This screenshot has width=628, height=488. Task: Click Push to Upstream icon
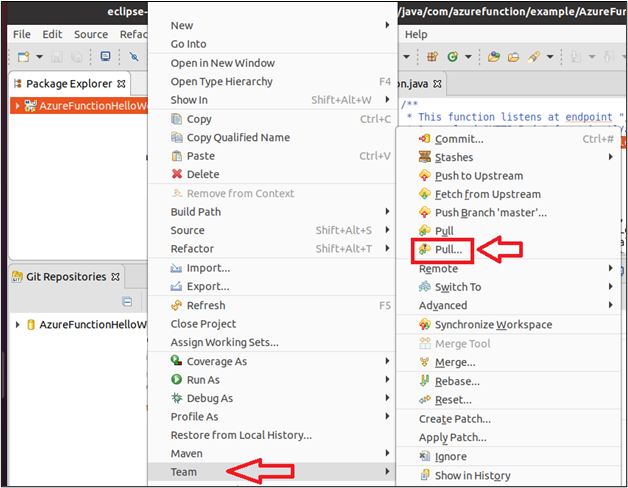pos(424,175)
